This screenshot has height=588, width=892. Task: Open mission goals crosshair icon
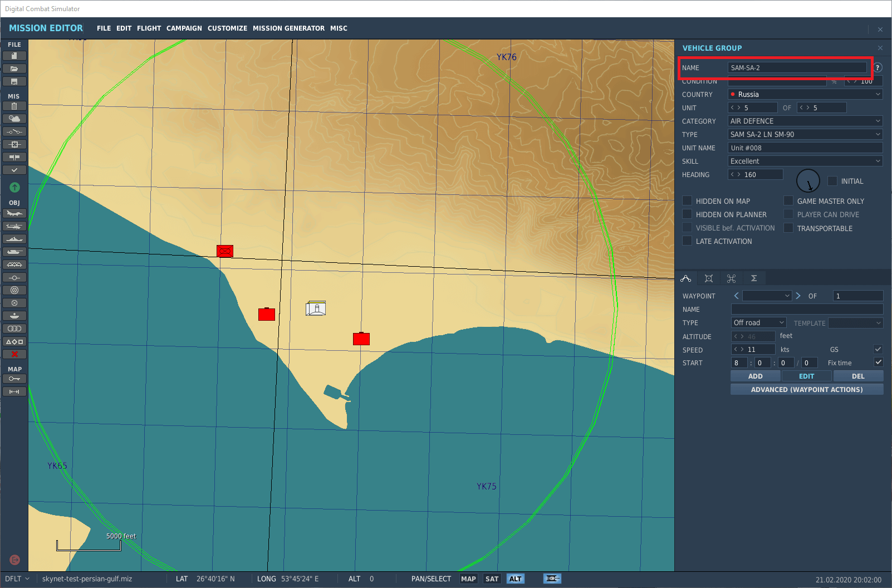pyautogui.click(x=14, y=144)
